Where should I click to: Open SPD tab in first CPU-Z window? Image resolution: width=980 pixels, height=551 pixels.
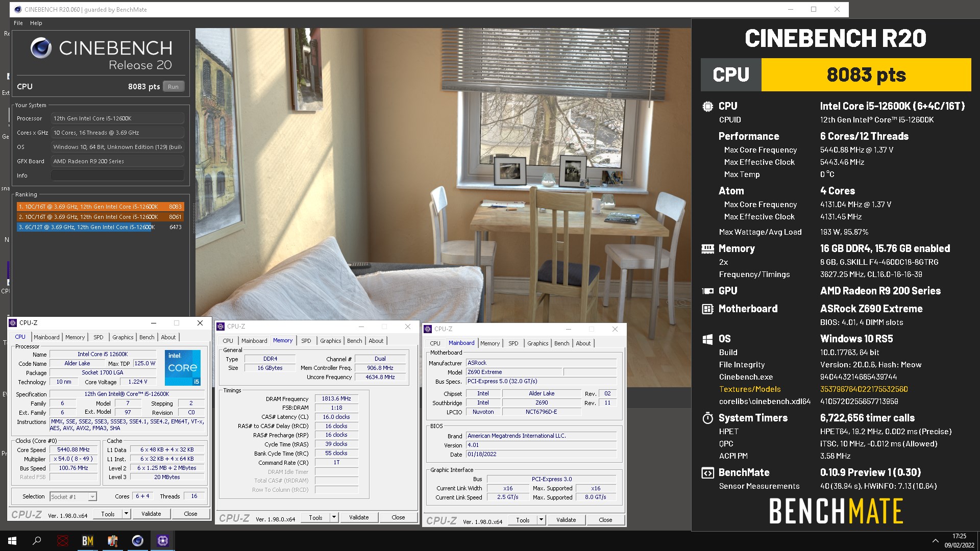(x=99, y=337)
